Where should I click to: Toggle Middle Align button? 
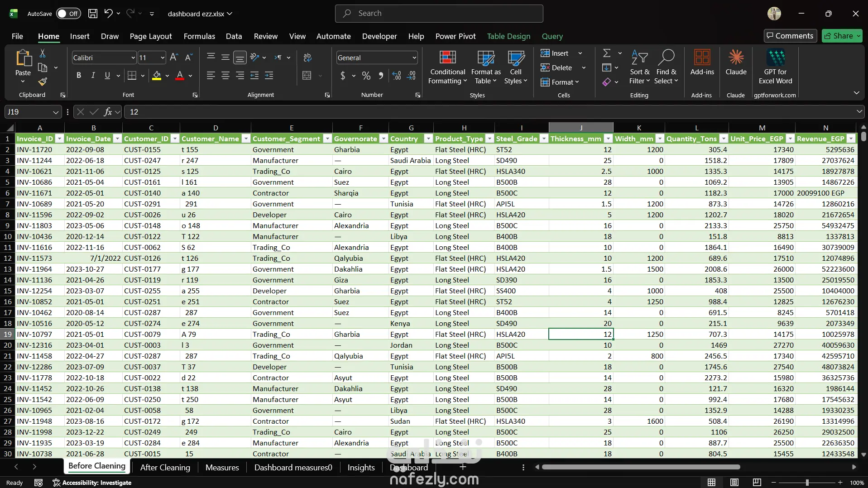pyautogui.click(x=225, y=57)
